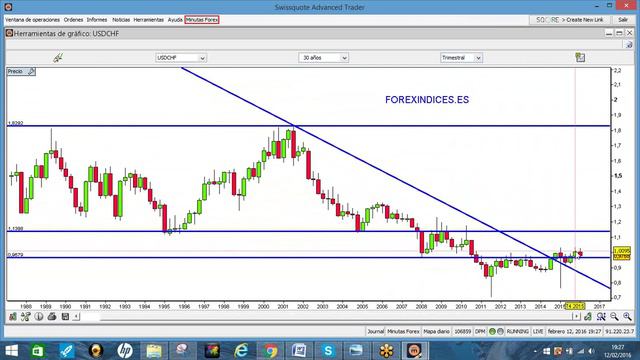
Task: Click the scissors-like tool icon in the bottom toolbar
Action: point(26,316)
